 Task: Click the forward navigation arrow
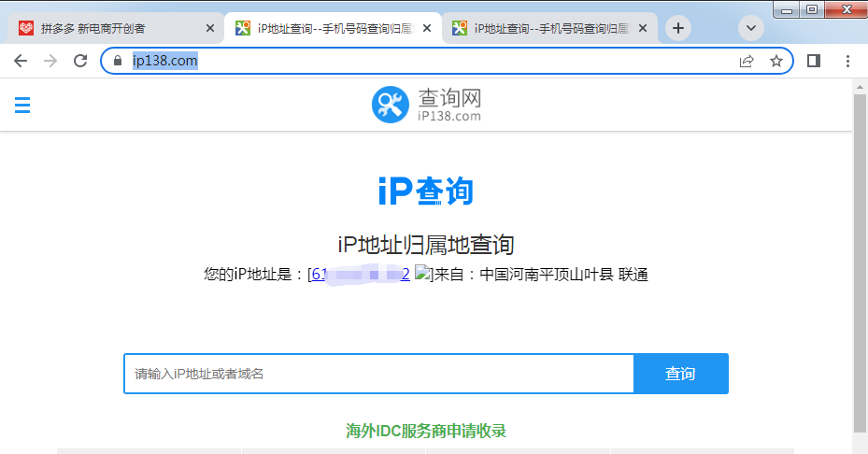pyautogui.click(x=50, y=61)
